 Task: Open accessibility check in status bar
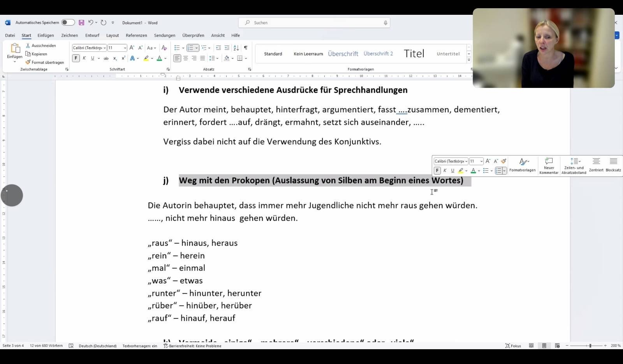tap(192, 346)
